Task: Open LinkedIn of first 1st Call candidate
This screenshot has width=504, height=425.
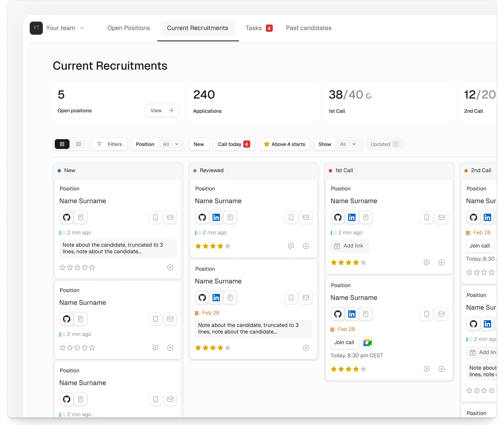Action: tap(352, 217)
